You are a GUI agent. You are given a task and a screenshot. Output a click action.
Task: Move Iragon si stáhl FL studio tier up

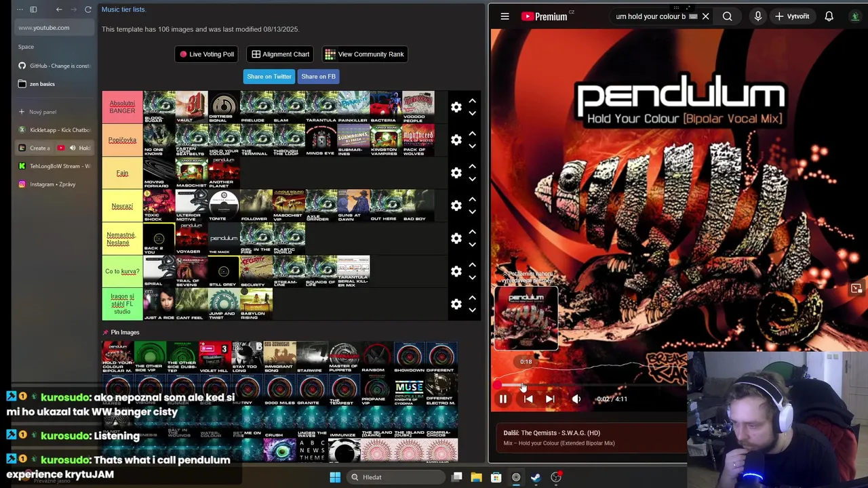[x=472, y=298]
